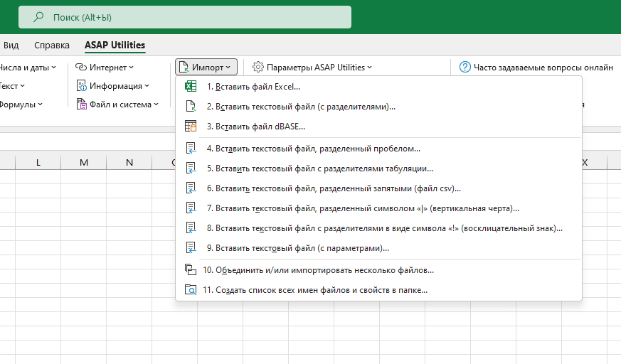
Task: Click icon next to tab-delimited text file item
Action: point(191,168)
